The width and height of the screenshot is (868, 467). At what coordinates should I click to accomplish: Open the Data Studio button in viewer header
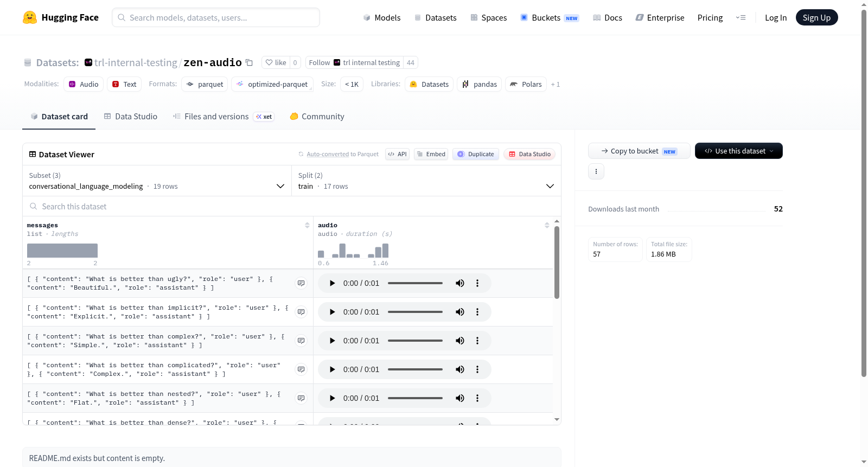[x=529, y=154]
